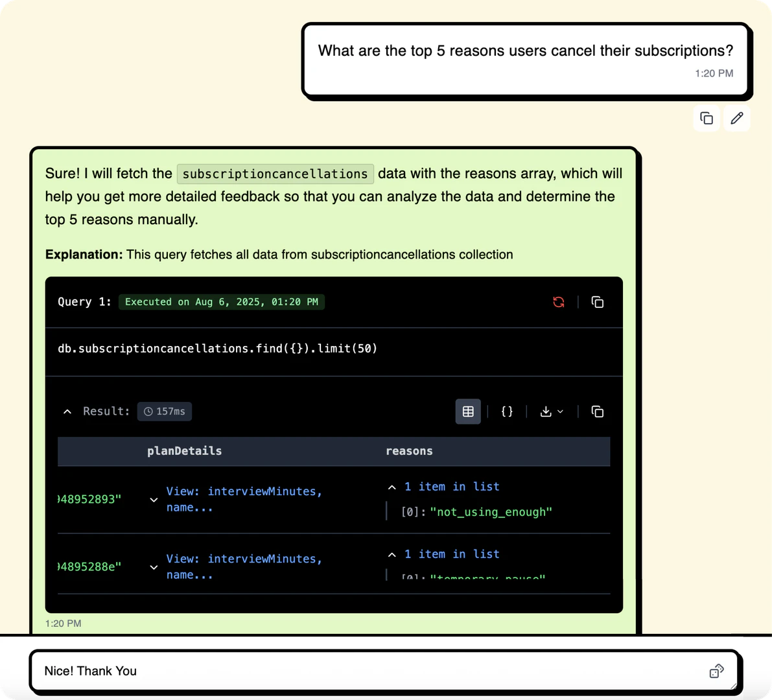The height and width of the screenshot is (700, 772).
Task: Expand the first planDetails row chevron
Action: 154,500
